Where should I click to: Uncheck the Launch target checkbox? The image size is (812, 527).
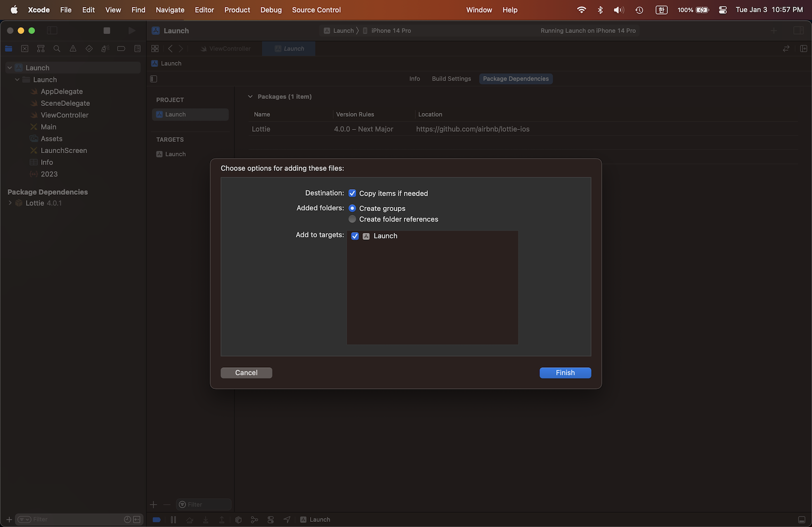355,236
